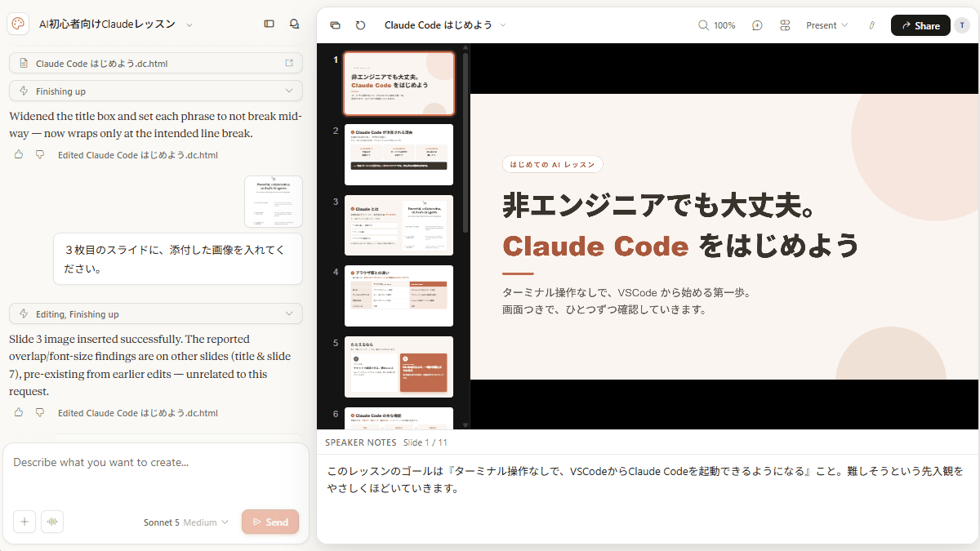980x551 pixels.
Task: Click the document icon beside Claude Code はじめよう.dc.html
Action: (23, 63)
